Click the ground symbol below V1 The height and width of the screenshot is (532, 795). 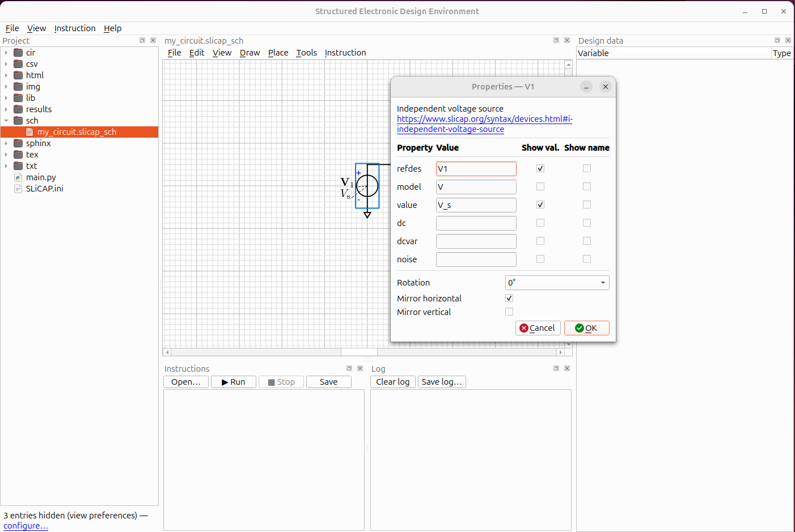(367, 214)
